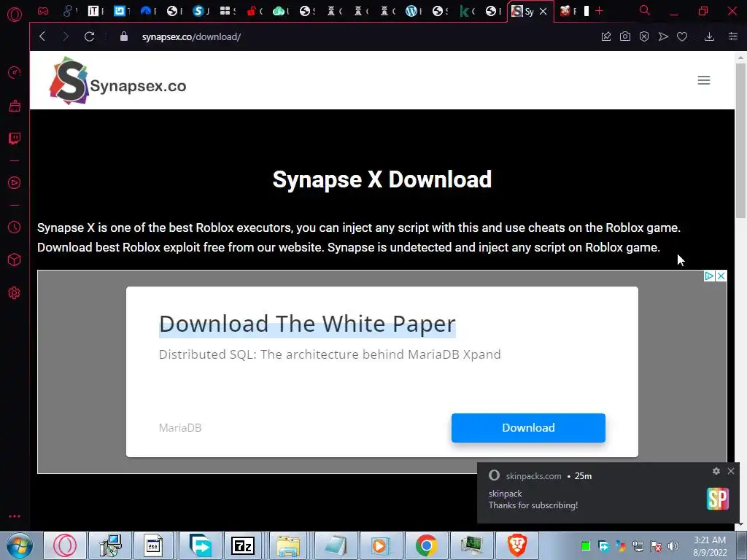Go back to previous page
The width and height of the screenshot is (747, 560).
coord(42,36)
